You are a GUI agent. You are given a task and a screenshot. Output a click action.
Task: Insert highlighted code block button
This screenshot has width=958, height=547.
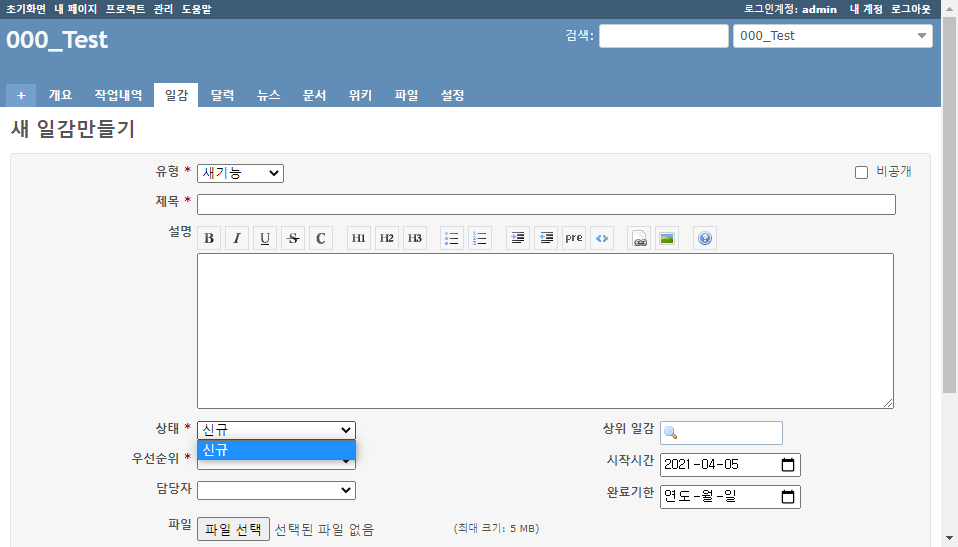(x=602, y=238)
